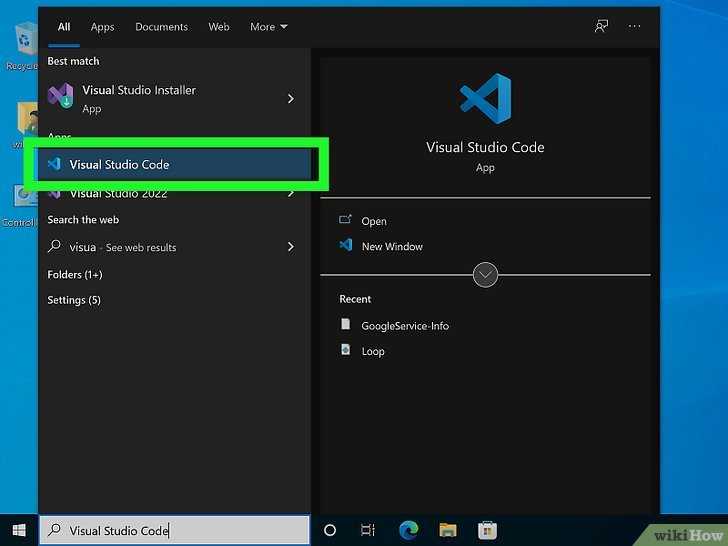
Task: Click Visual Studio Code title in preview
Action: coord(485,147)
